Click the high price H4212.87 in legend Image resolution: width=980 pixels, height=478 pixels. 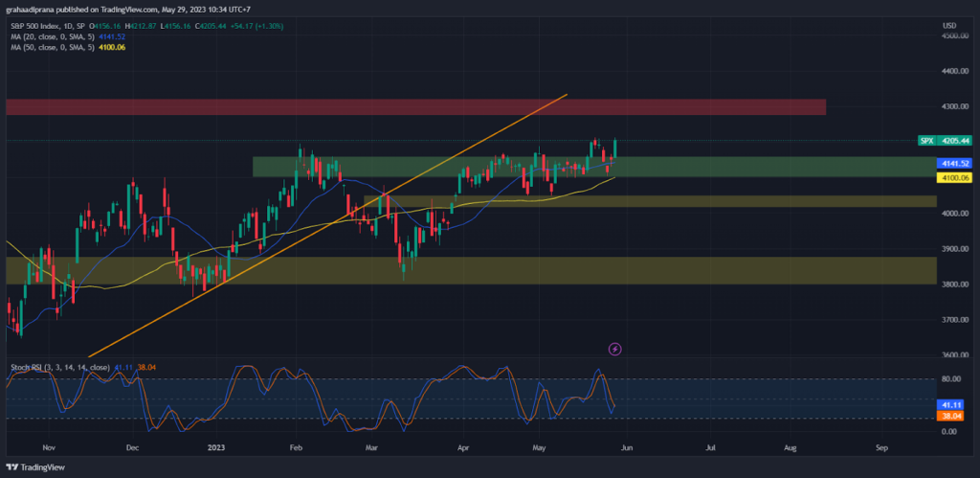coord(142,26)
